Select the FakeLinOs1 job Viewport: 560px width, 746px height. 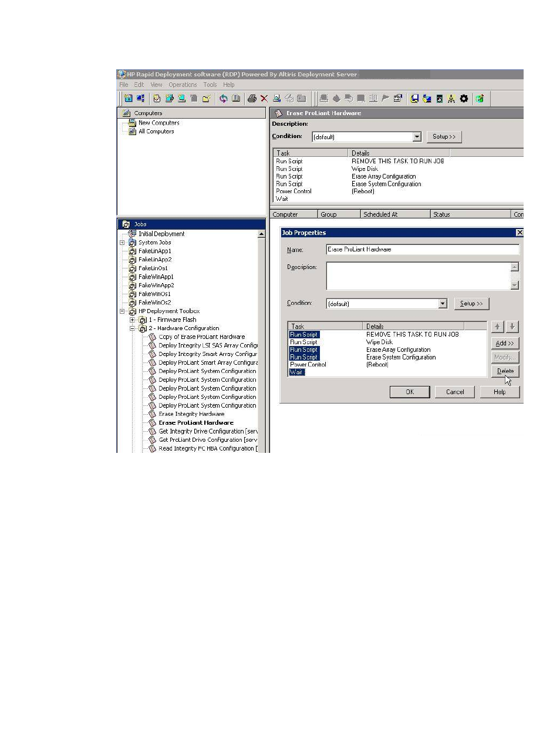tap(153, 268)
